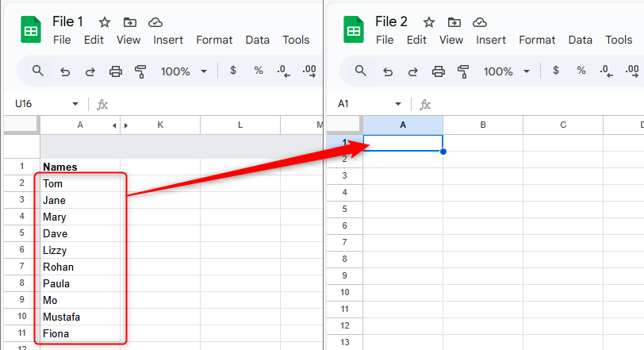Check cloud save status of File 1
Viewport: 644px width, 350px height.
pos(155,22)
